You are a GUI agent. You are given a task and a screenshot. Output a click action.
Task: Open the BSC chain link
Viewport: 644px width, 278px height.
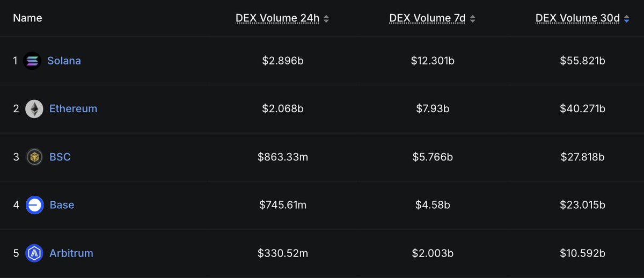(60, 157)
